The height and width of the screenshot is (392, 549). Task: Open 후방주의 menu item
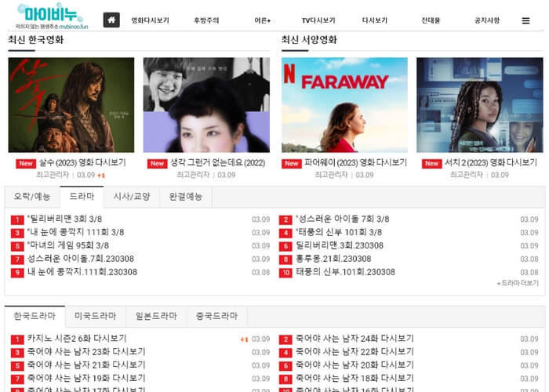coord(206,20)
